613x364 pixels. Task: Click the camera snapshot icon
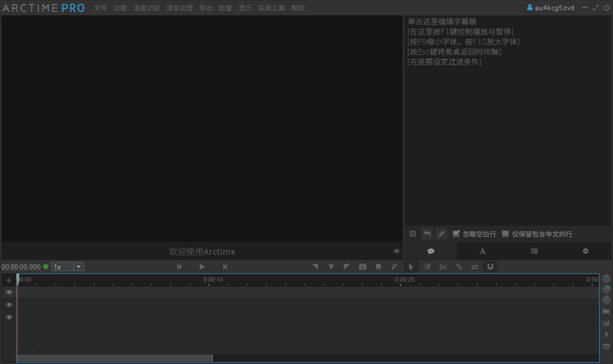coord(362,267)
